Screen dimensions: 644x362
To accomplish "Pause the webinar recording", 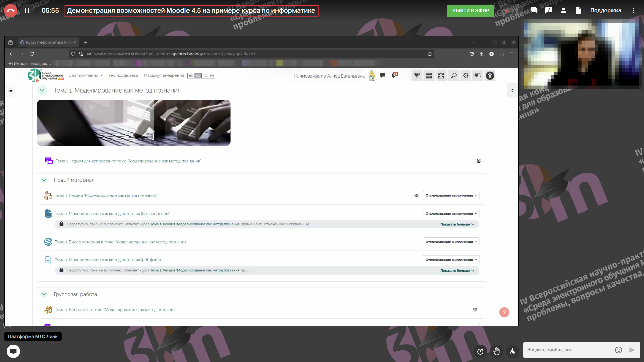I will [27, 11].
